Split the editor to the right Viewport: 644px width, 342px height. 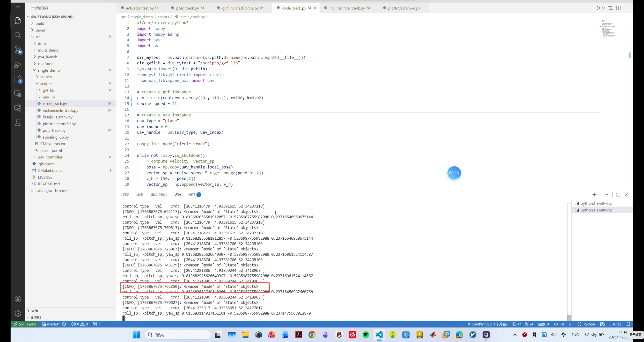click(618, 8)
